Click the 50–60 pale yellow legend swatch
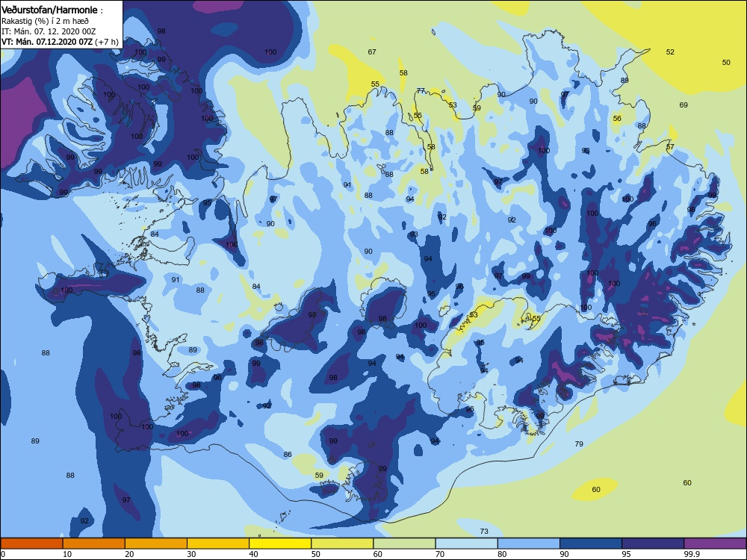Viewport: 747px width, 560px height. coord(342,544)
